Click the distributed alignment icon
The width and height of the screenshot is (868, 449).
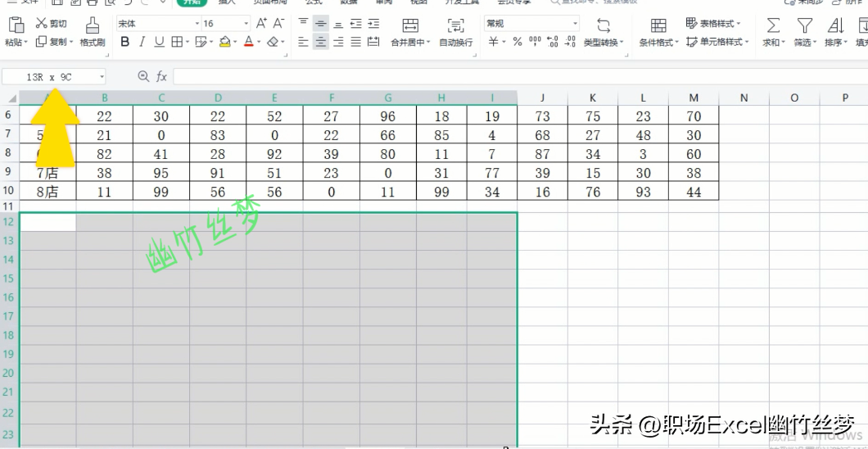[x=373, y=42]
